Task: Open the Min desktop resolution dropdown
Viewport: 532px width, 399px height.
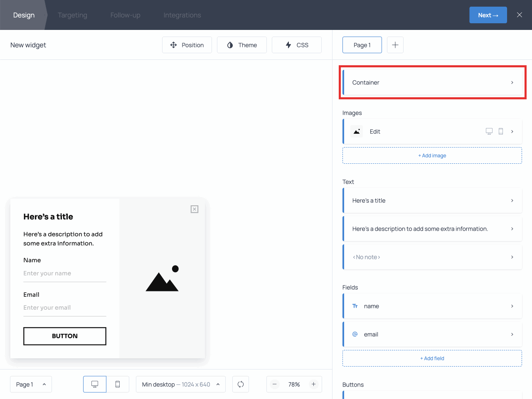Action: pyautogui.click(x=181, y=384)
